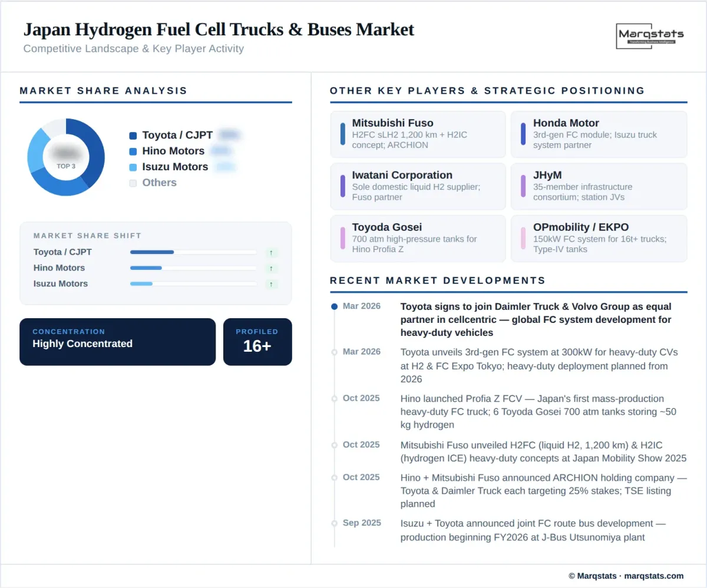This screenshot has height=588, width=707.
Task: Click the Marqstats logo
Action: [650, 37]
